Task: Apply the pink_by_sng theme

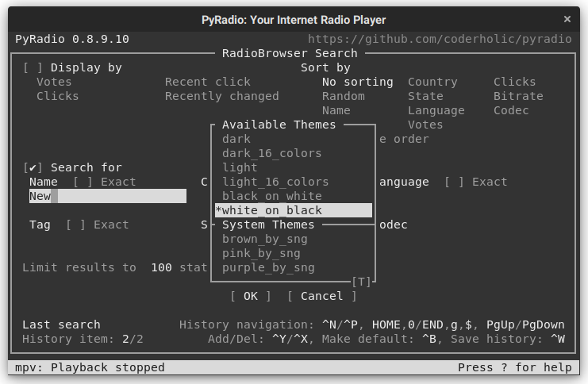Action: [x=261, y=253]
